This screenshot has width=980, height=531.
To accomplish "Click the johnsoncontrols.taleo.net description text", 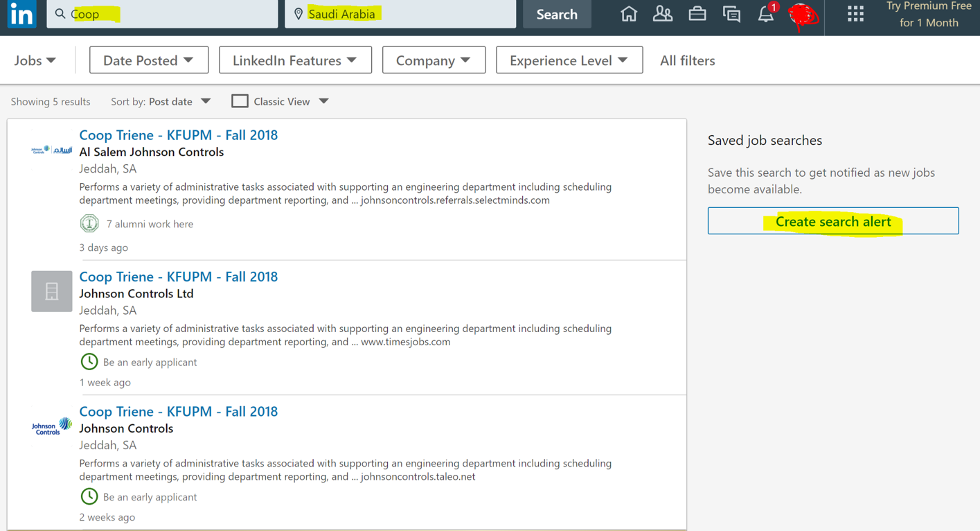I will point(418,477).
